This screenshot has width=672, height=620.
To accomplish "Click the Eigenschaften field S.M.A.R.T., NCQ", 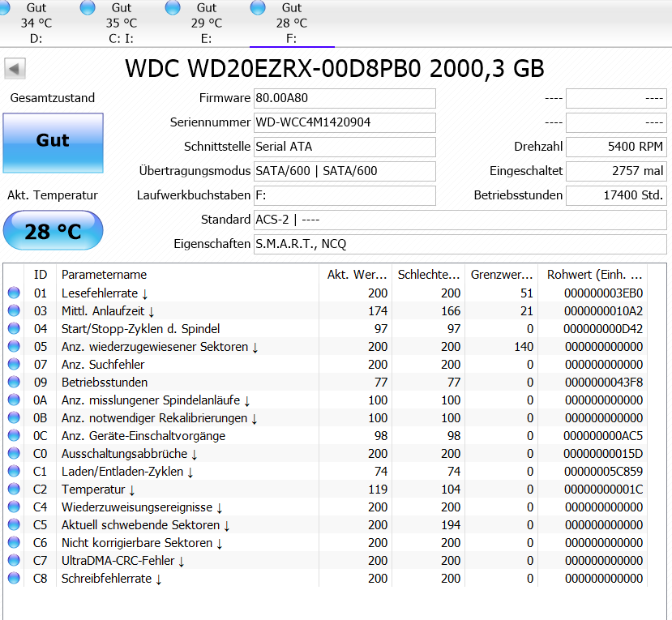I will click(460, 244).
